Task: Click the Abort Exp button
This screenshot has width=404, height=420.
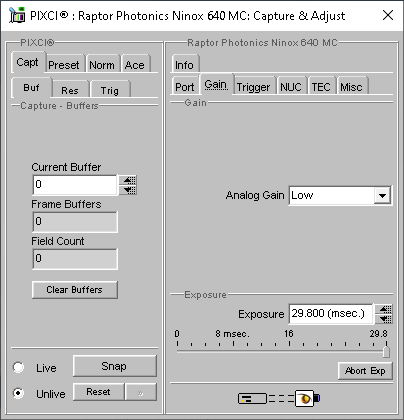Action: pos(365,371)
